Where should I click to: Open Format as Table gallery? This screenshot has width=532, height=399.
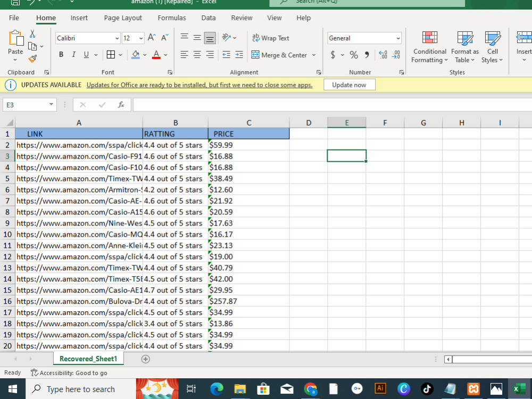tap(465, 47)
